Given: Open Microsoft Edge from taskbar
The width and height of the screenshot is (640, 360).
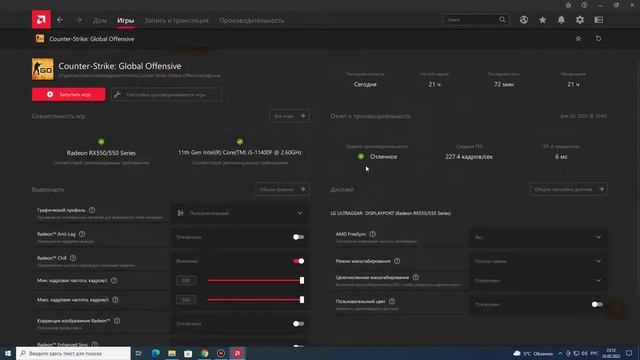Looking at the screenshot, I should pos(156,353).
